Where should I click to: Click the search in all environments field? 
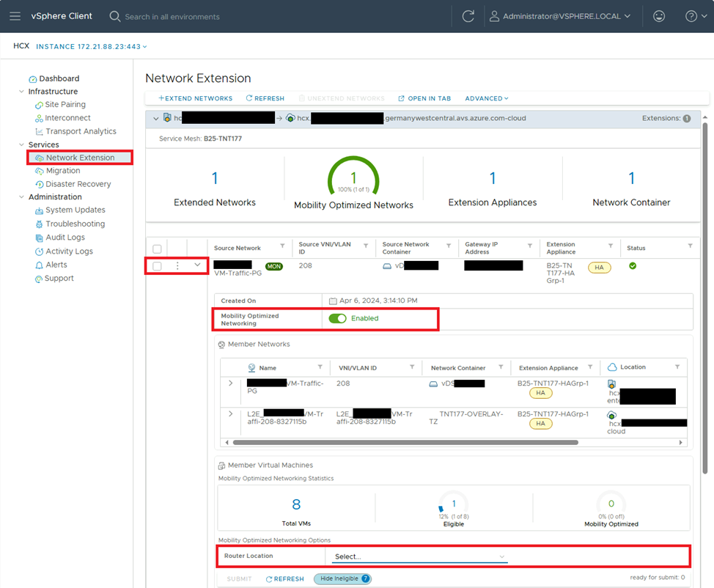coord(172,17)
